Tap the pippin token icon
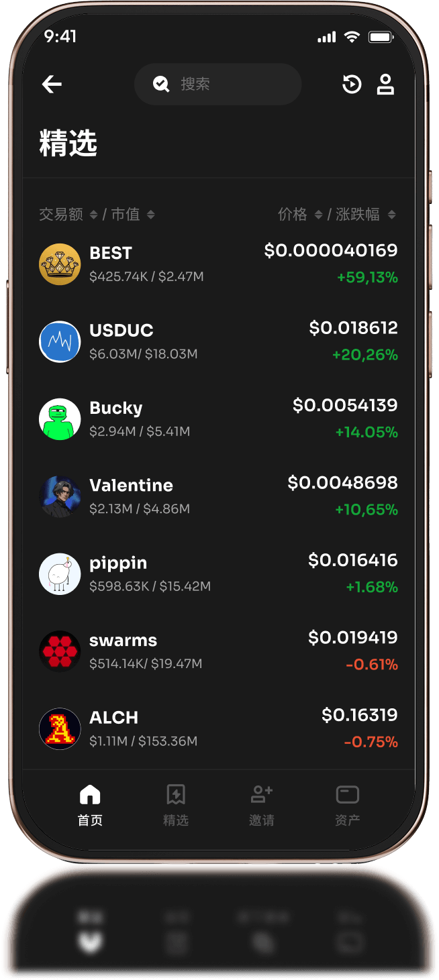The width and height of the screenshot is (439, 980). click(x=60, y=574)
